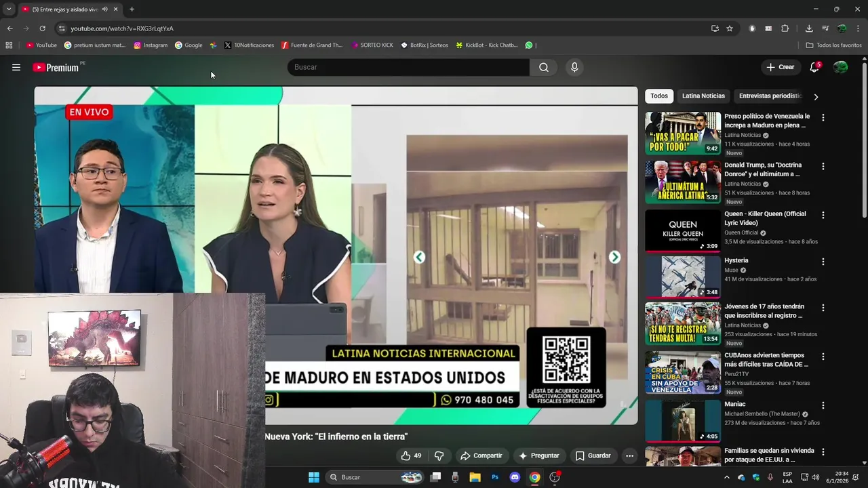868x488 pixels.
Task: Open File Explorer from the taskbar
Action: click(475, 477)
